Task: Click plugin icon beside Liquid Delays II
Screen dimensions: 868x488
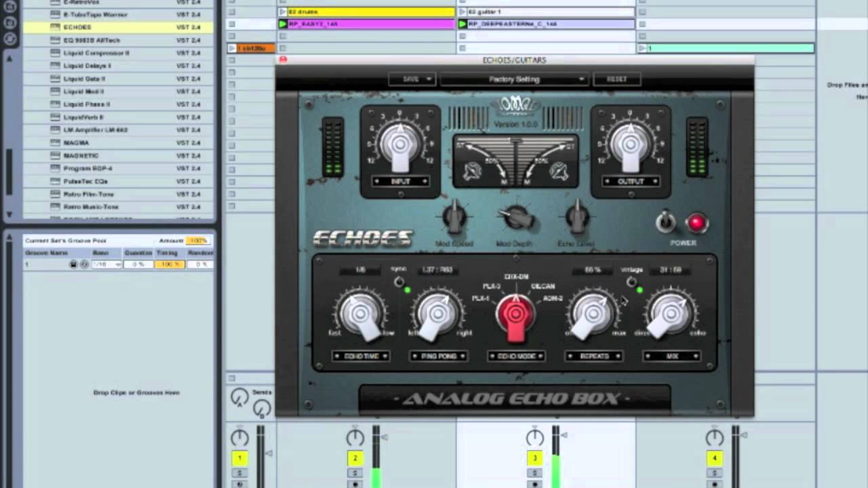Action: [56, 66]
